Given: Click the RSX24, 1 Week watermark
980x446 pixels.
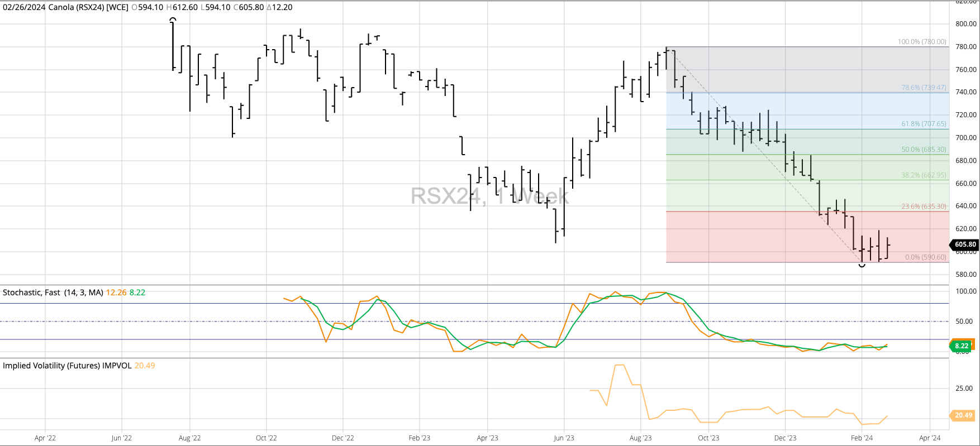Looking at the screenshot, I should click(489, 196).
